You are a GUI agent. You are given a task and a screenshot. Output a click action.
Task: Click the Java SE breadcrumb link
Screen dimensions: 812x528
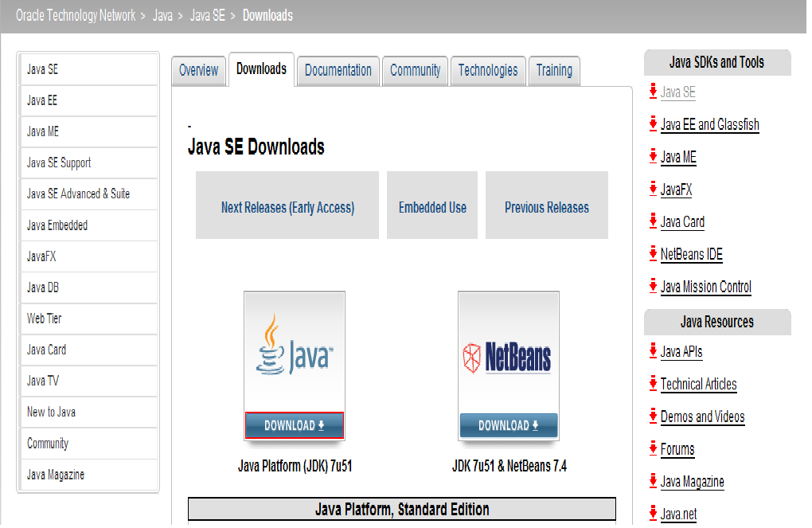click(208, 16)
